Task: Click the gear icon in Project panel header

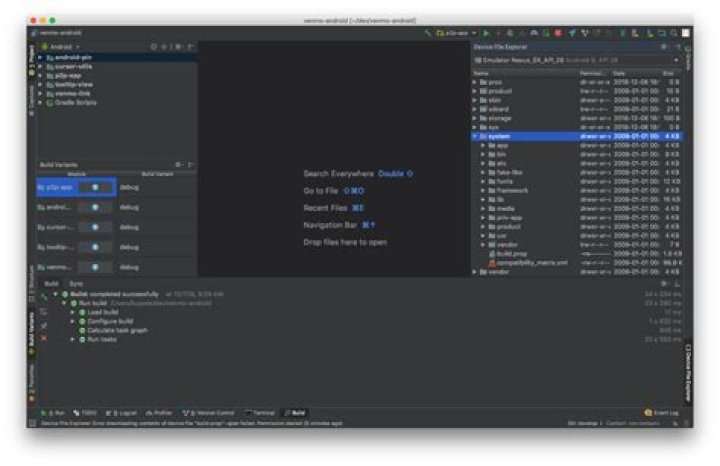Action: (179, 47)
